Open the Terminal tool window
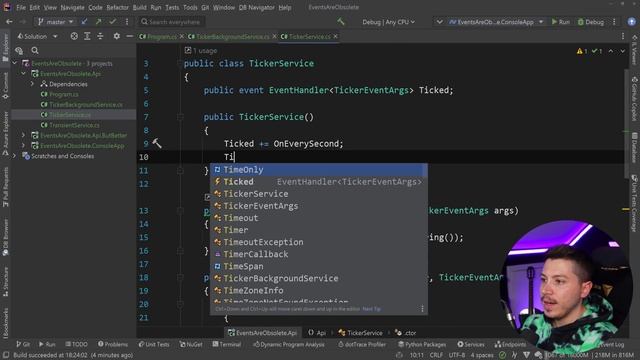Screen dimensions: 640x360 pyautogui.click(x=227, y=344)
